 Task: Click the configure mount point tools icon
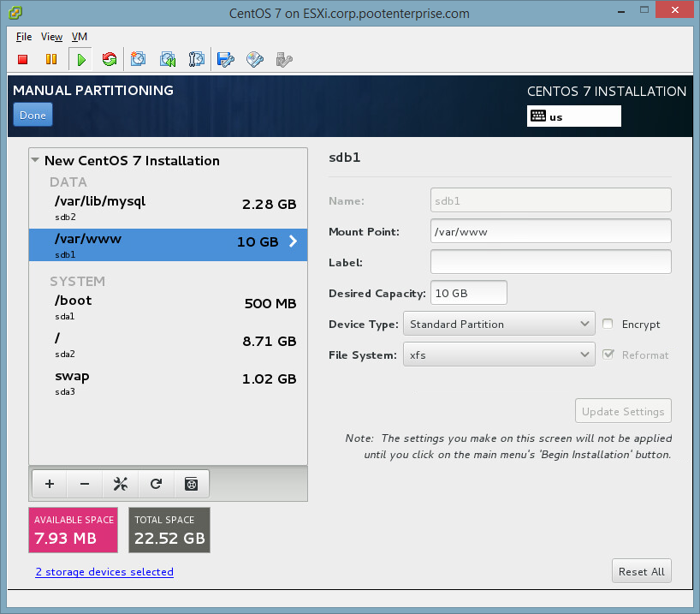click(121, 484)
